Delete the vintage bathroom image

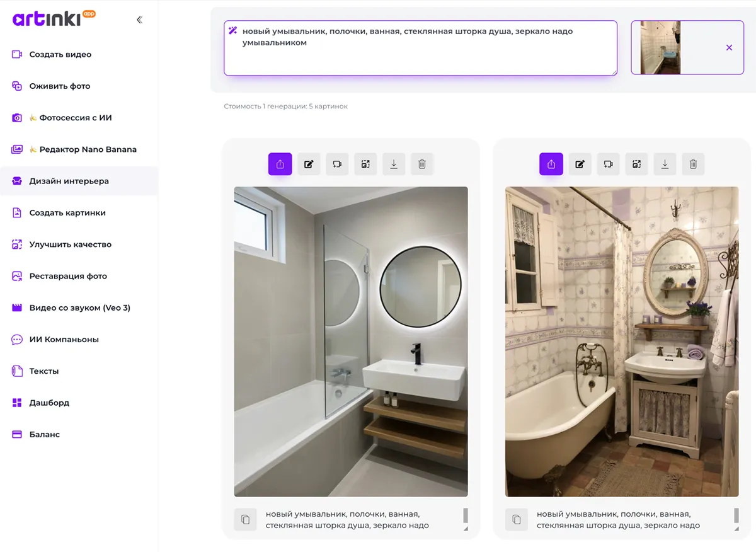[693, 164]
